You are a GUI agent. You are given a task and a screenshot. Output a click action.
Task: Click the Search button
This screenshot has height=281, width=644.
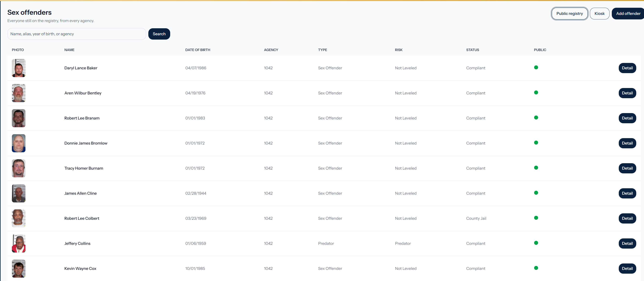coord(159,34)
